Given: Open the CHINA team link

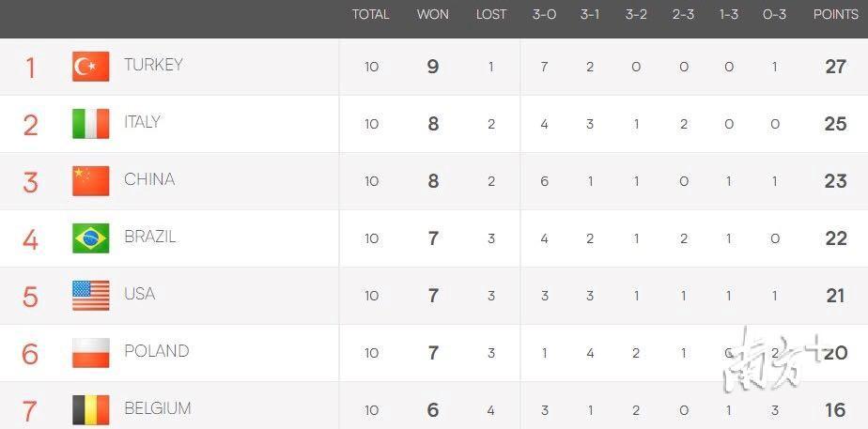Looking at the screenshot, I should pyautogui.click(x=149, y=179).
